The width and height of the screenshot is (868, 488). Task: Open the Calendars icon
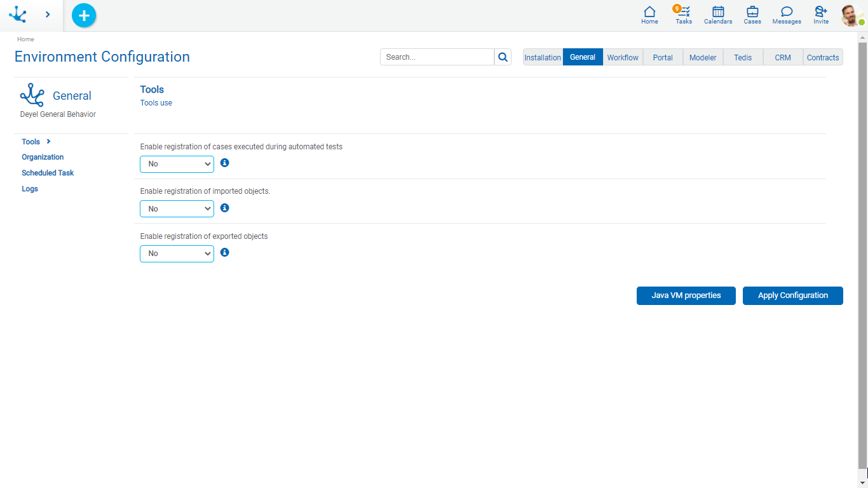coord(718,15)
